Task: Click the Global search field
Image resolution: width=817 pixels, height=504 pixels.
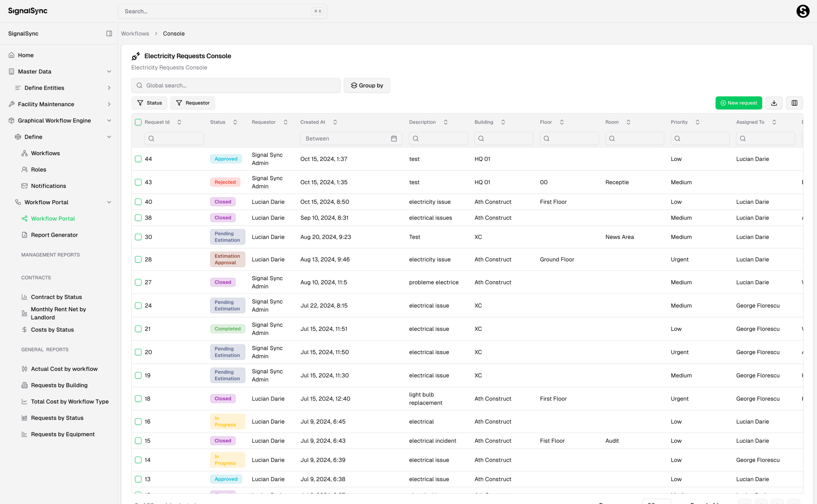Action: click(x=236, y=85)
